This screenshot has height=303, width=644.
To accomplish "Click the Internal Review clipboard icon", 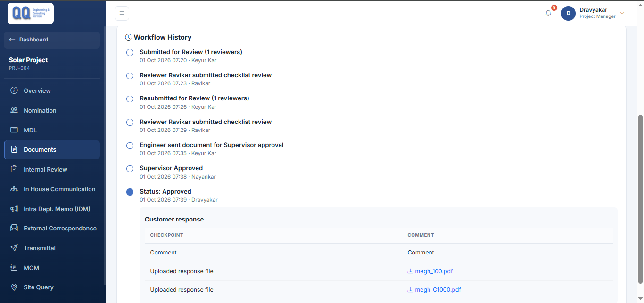I will [x=14, y=169].
